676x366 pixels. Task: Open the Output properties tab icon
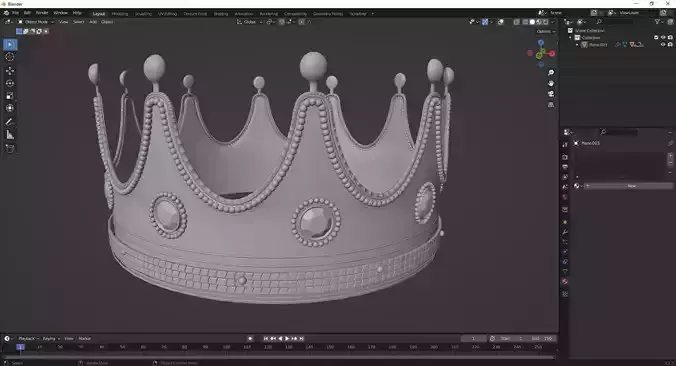pos(565,167)
